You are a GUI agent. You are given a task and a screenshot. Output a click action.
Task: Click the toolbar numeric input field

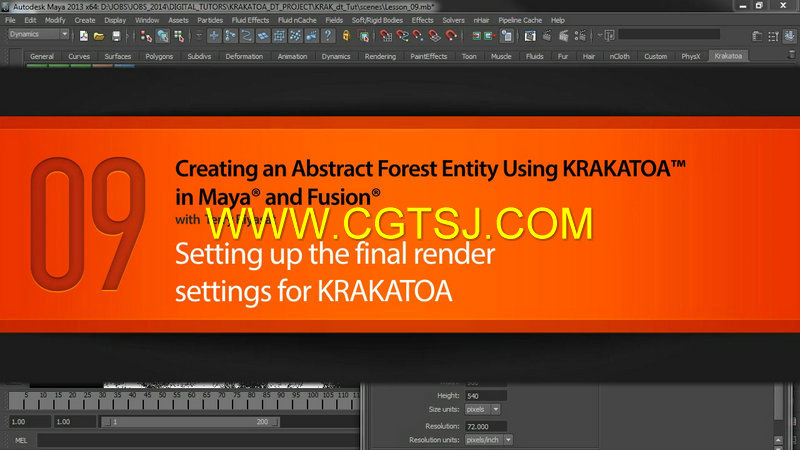click(x=669, y=35)
